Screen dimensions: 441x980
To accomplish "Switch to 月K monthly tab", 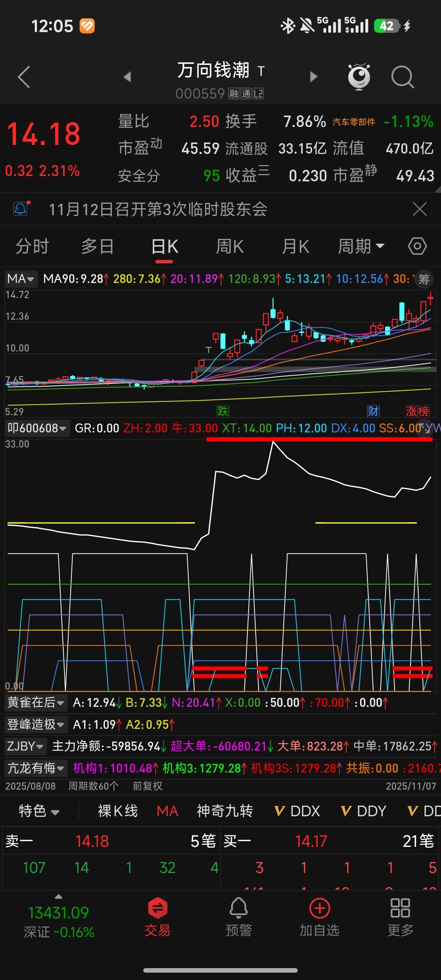I will tap(295, 246).
